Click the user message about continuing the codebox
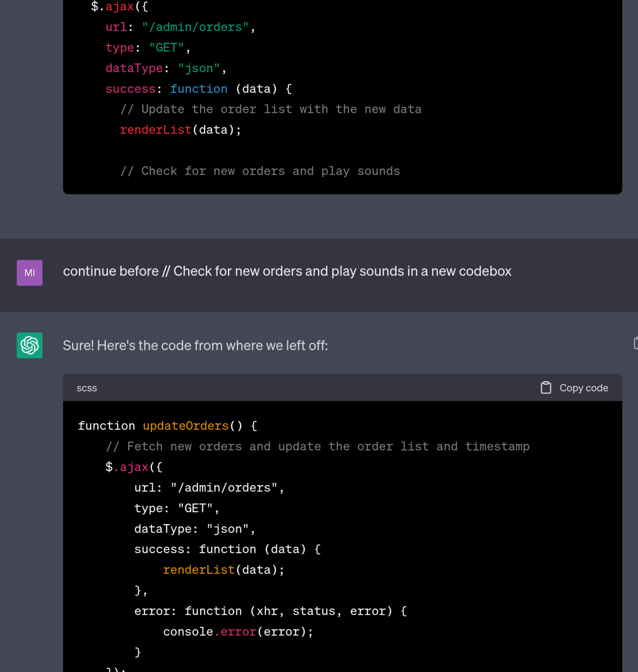This screenshot has height=672, width=638. click(x=287, y=271)
